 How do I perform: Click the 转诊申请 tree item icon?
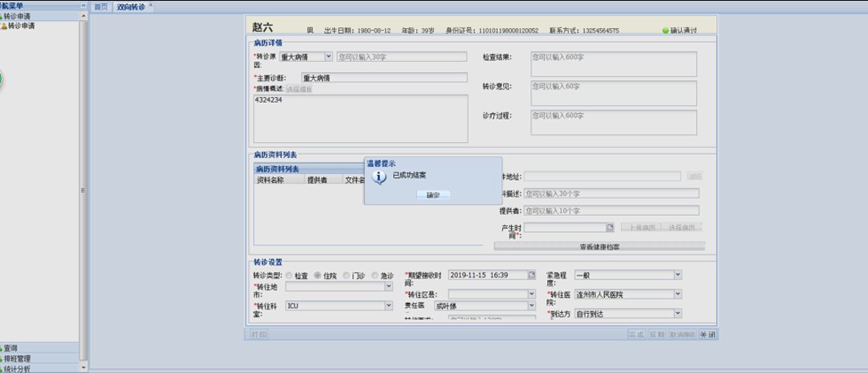(x=4, y=26)
